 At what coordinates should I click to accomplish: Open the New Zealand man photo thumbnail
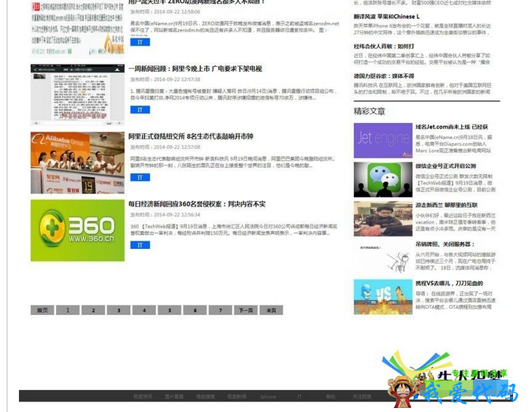pyautogui.click(x=383, y=218)
